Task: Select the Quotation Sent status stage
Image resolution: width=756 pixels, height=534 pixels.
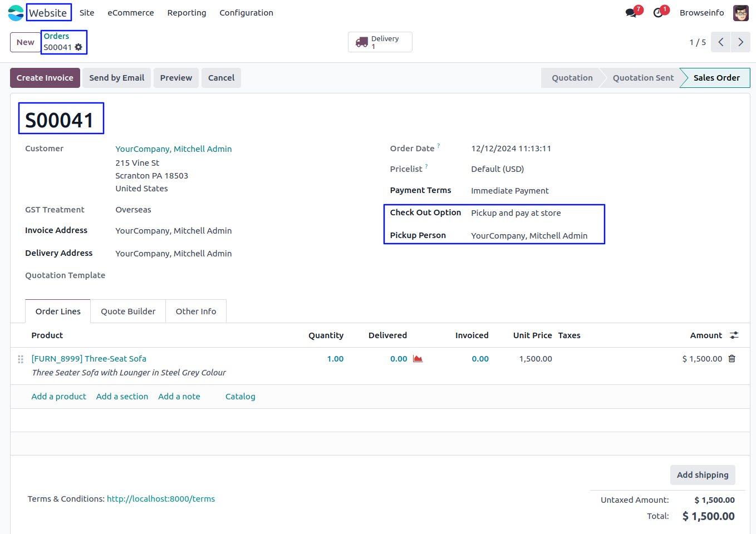Action: point(643,78)
